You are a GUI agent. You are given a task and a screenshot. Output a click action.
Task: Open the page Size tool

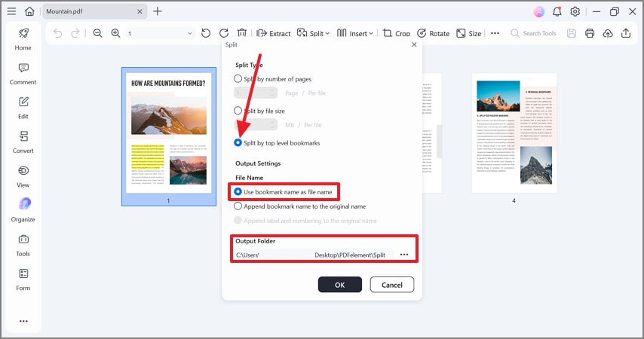coord(468,33)
